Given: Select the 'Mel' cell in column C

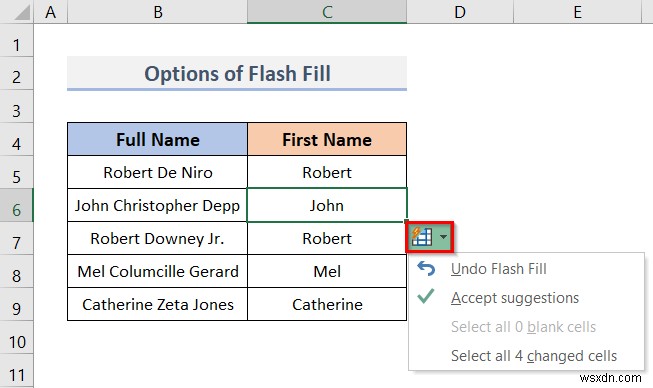Looking at the screenshot, I should click(x=327, y=271).
